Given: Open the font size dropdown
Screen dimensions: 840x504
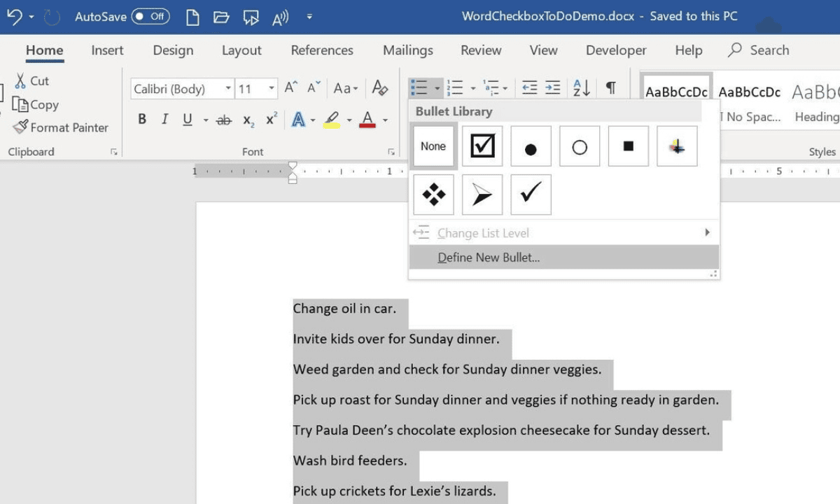Looking at the screenshot, I should coord(272,88).
